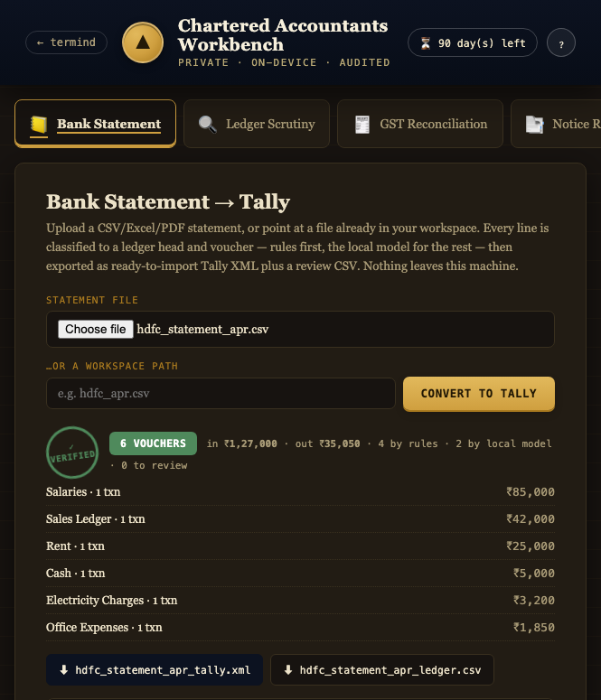The height and width of the screenshot is (700, 601).
Task: Open the question mark help button
Action: tap(561, 42)
